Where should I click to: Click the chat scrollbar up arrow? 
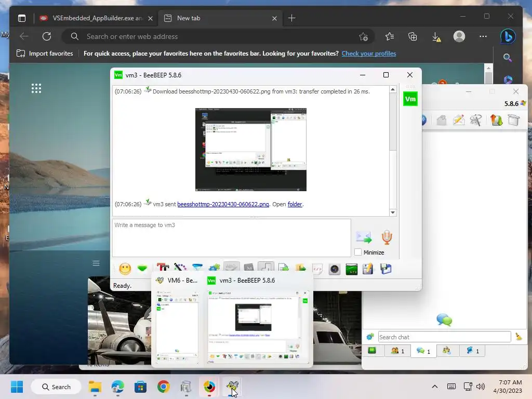(393, 89)
